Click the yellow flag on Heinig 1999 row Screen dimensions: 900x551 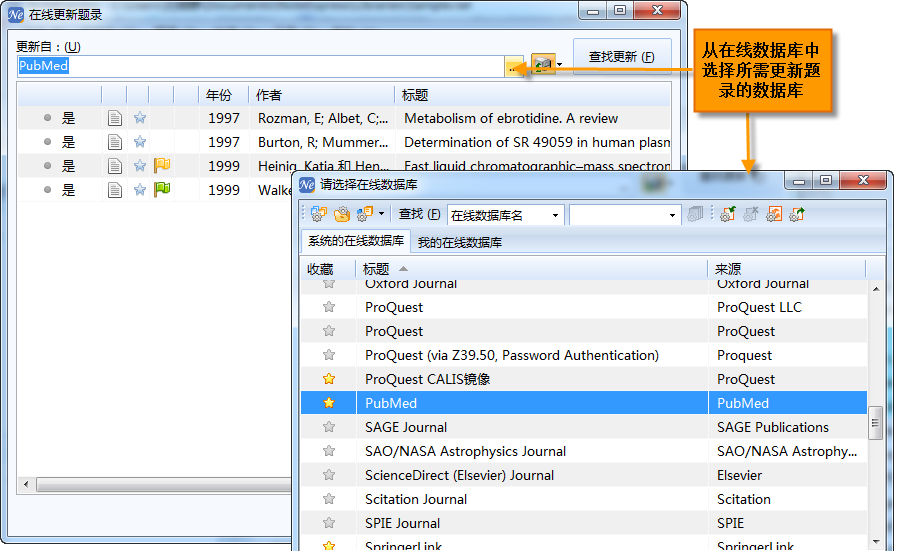pyautogui.click(x=162, y=165)
